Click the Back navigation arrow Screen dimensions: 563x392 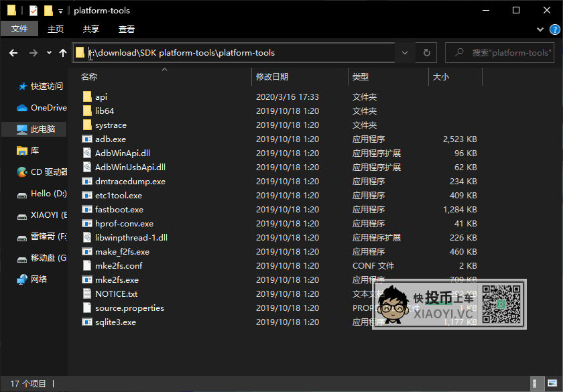[x=13, y=53]
